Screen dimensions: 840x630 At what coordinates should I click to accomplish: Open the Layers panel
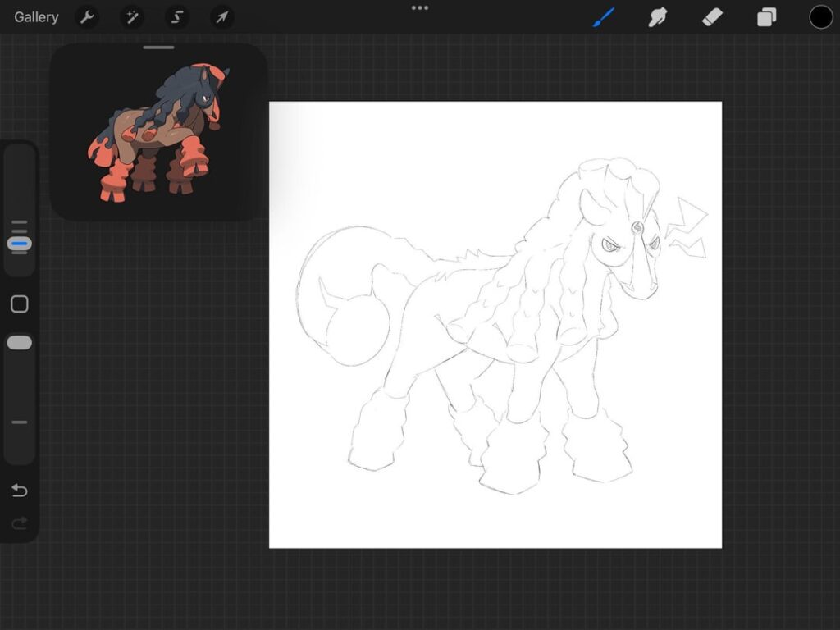767,17
